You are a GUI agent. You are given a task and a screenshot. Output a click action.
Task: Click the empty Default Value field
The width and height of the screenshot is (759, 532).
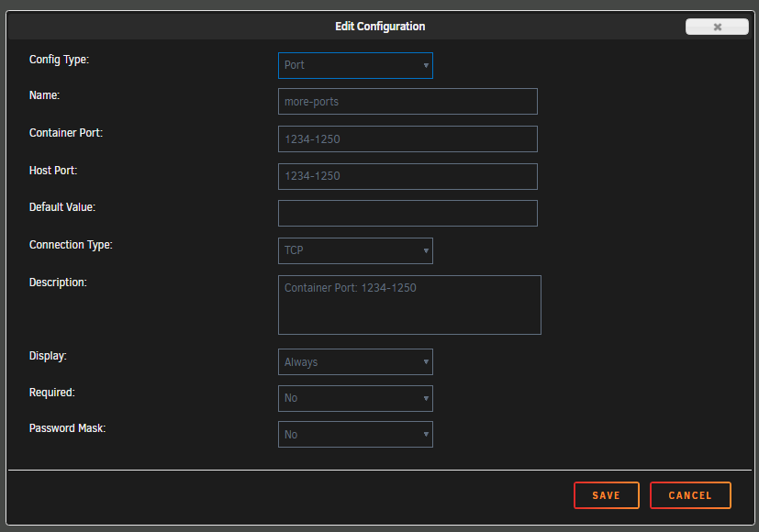[407, 214]
